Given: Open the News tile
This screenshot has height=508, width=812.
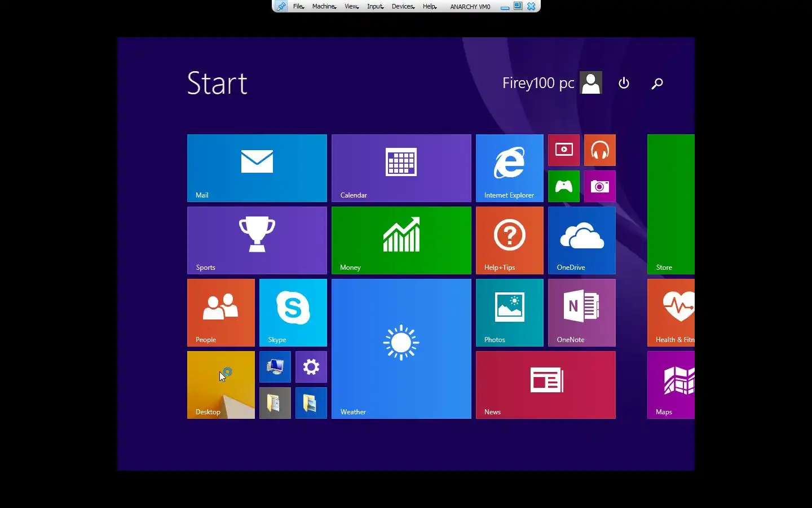Looking at the screenshot, I should tap(546, 385).
